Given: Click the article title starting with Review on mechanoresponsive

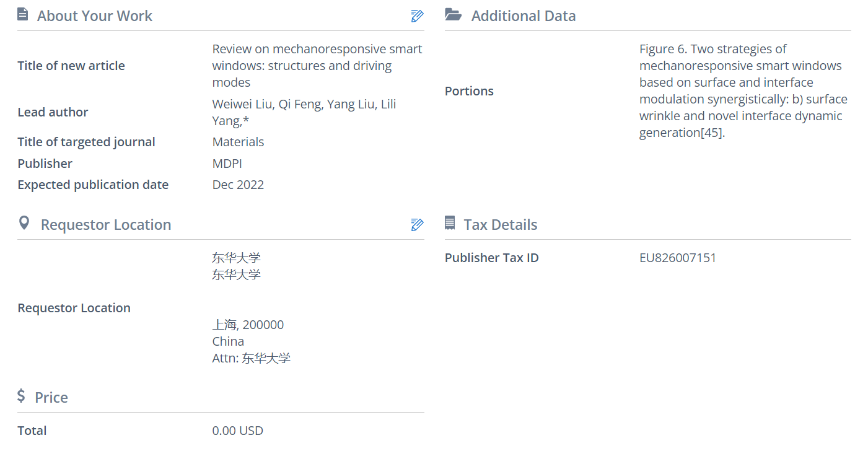Looking at the screenshot, I should pyautogui.click(x=317, y=66).
